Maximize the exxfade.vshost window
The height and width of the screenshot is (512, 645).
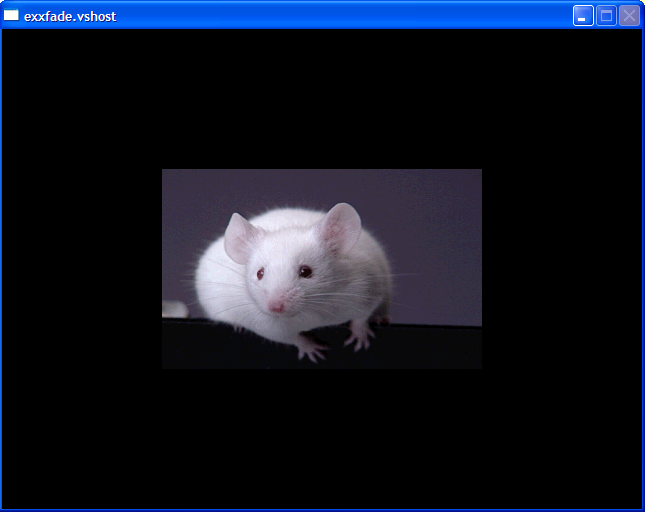tap(606, 15)
